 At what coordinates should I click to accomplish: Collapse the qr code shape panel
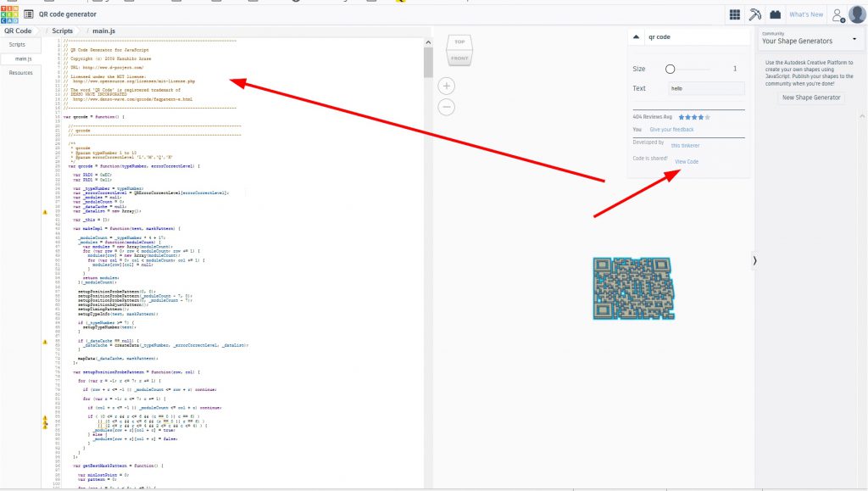[x=637, y=37]
